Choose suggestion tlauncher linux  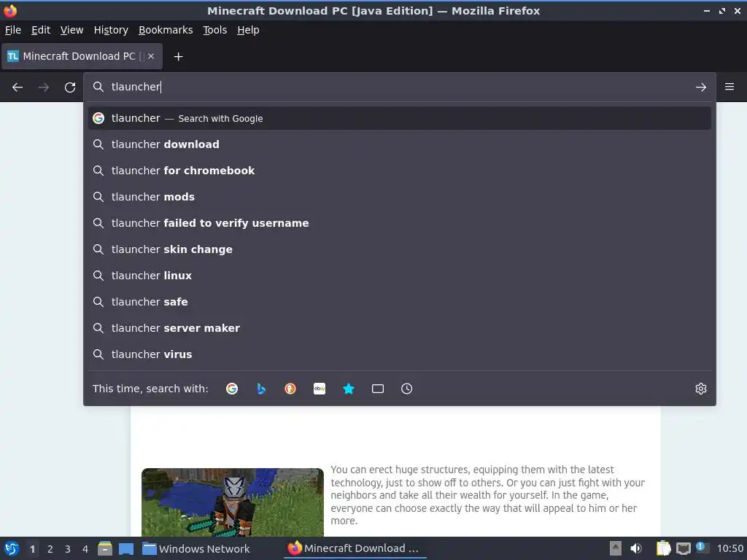tap(400, 275)
